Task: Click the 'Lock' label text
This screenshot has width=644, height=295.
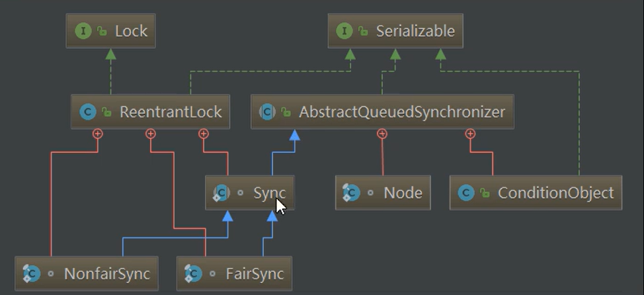Action: 131,31
